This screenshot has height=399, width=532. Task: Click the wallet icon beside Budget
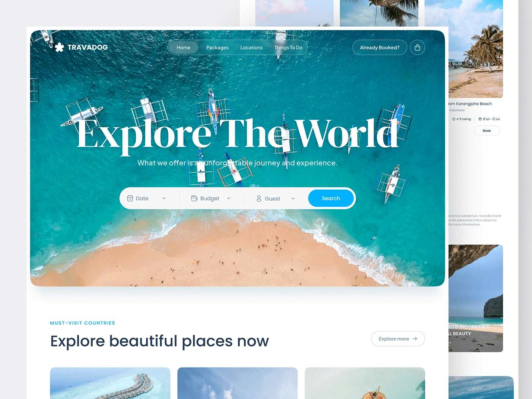pos(194,198)
